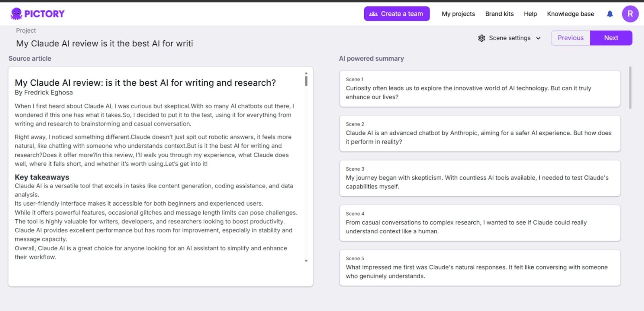Screen dimensions: 644x311
Task: Click the 'AI powered summary' heading
Action: pos(371,58)
